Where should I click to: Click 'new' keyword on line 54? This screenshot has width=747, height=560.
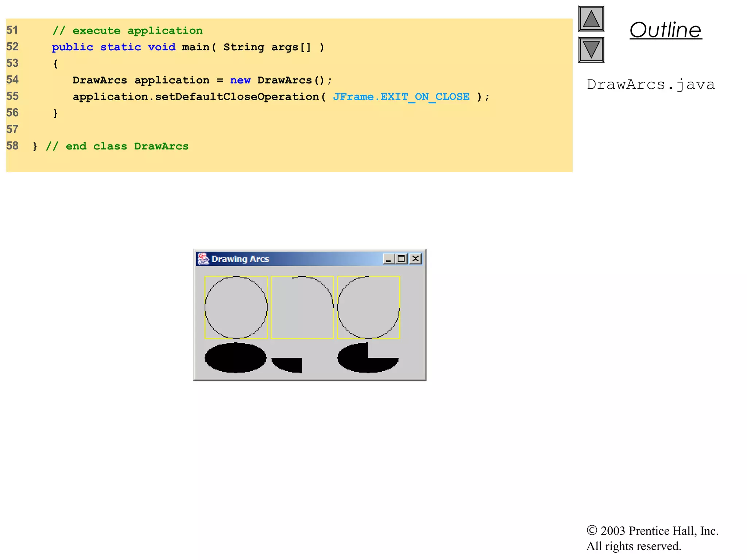pos(240,80)
